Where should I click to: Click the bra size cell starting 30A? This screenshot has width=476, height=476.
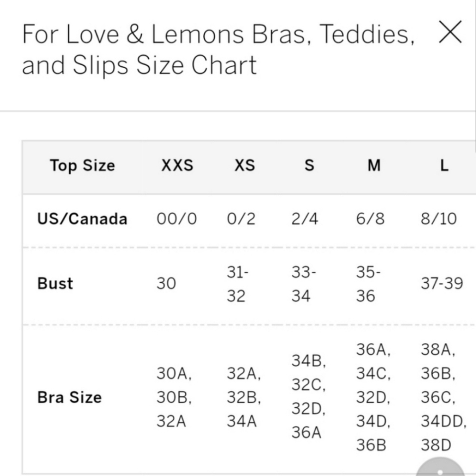click(174, 397)
